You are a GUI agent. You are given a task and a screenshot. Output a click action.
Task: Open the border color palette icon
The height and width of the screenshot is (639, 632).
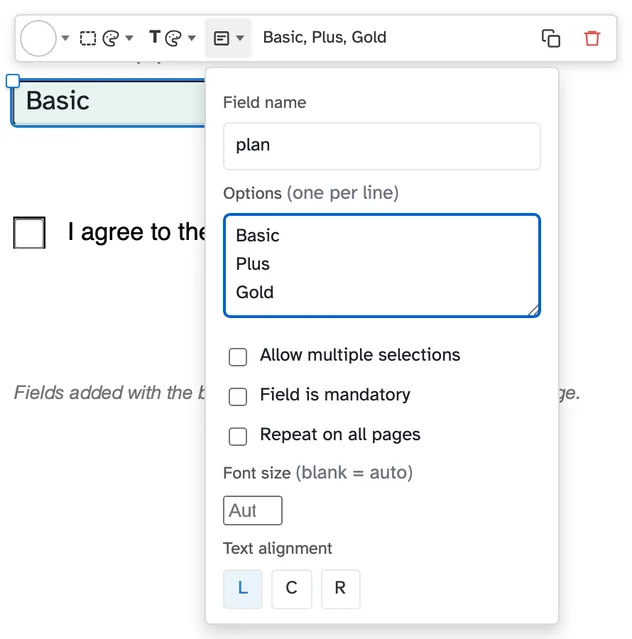point(111,38)
